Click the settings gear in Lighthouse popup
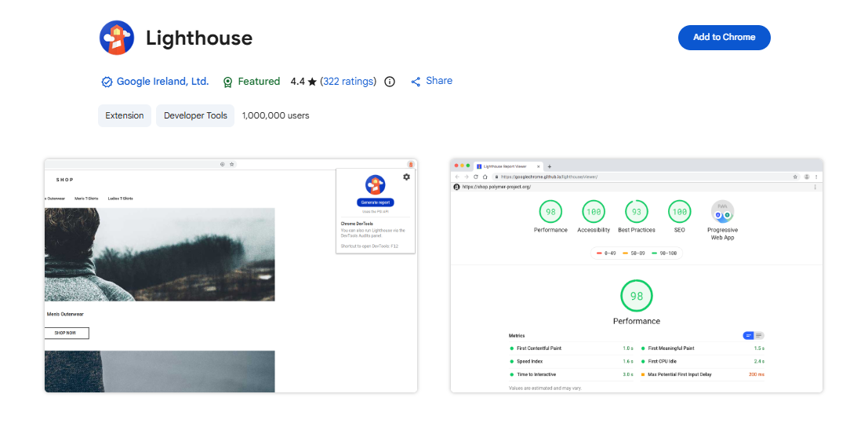Screen dimensions: 868x423 tap(406, 177)
